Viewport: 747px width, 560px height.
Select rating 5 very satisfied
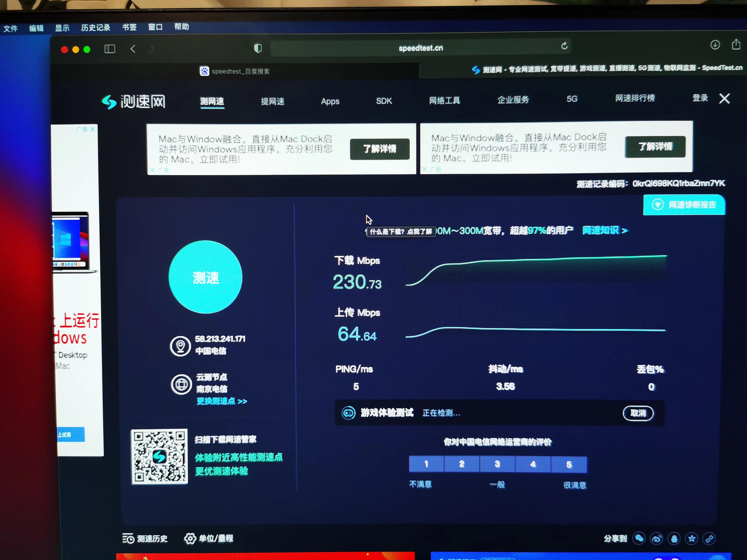click(x=569, y=464)
